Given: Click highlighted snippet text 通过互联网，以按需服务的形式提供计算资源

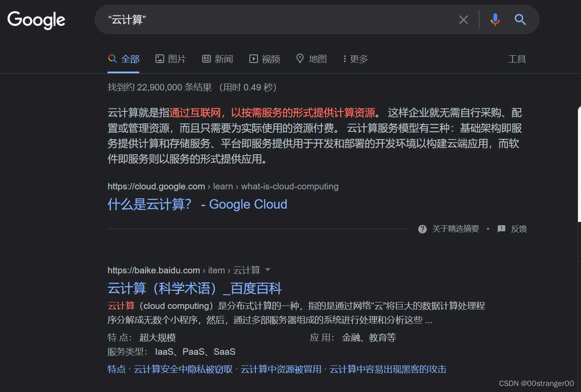Looking at the screenshot, I should 273,113.
